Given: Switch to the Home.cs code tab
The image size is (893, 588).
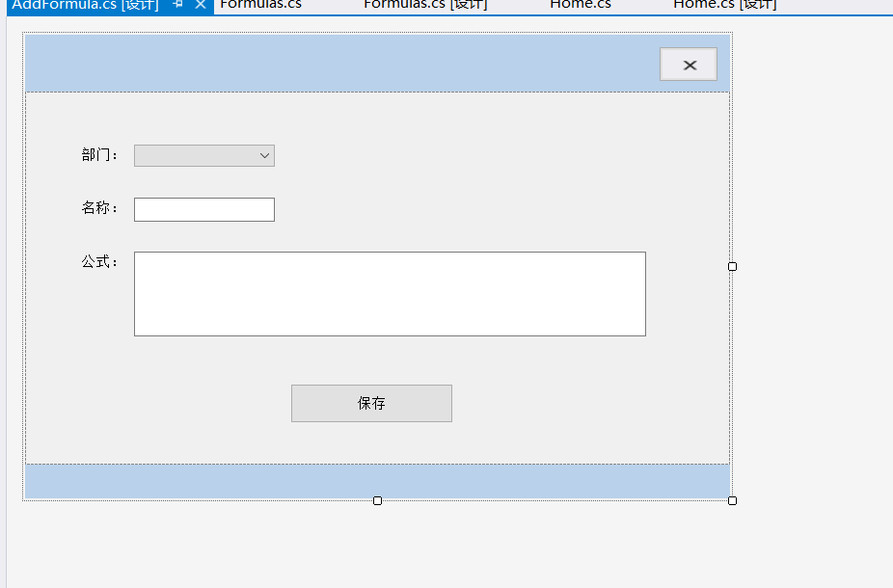Looking at the screenshot, I should [581, 5].
